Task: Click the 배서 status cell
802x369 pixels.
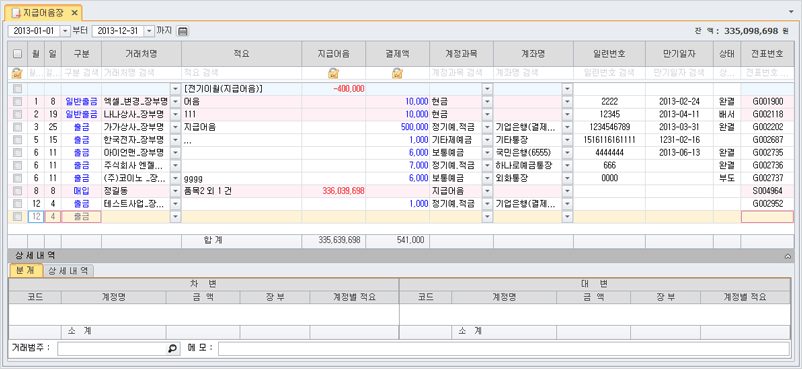Action: point(727,114)
